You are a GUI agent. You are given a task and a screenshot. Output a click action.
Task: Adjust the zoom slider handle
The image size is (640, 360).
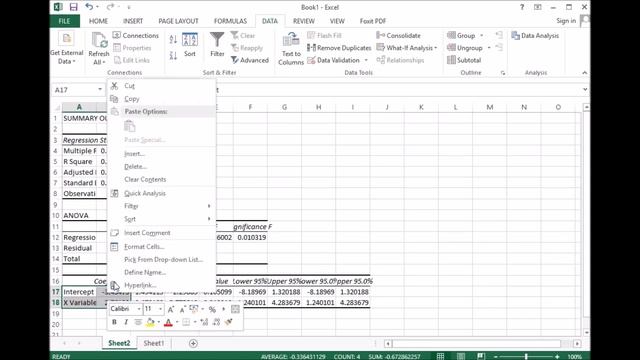526,356
